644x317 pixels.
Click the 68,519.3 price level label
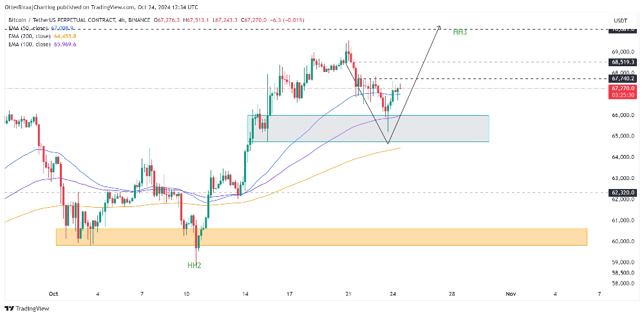click(623, 62)
